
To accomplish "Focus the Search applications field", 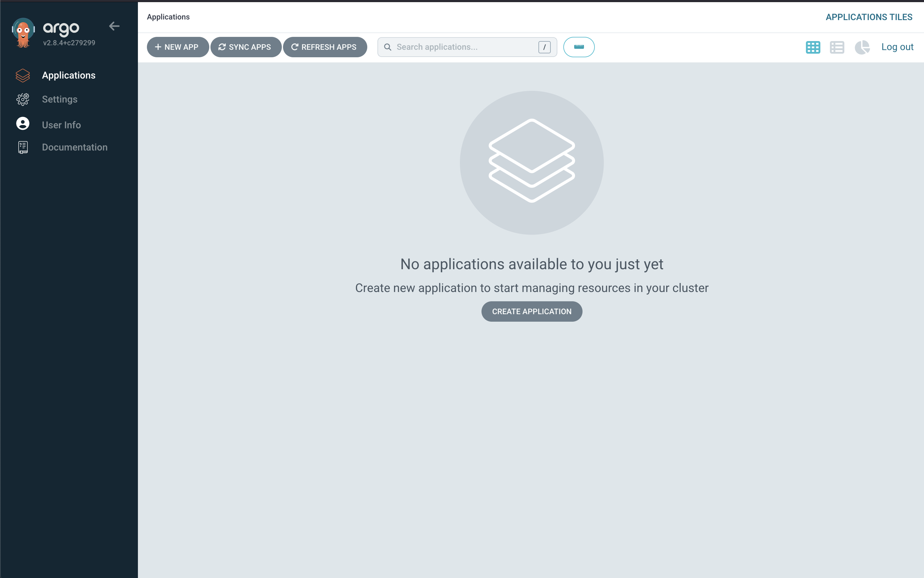I will (467, 47).
